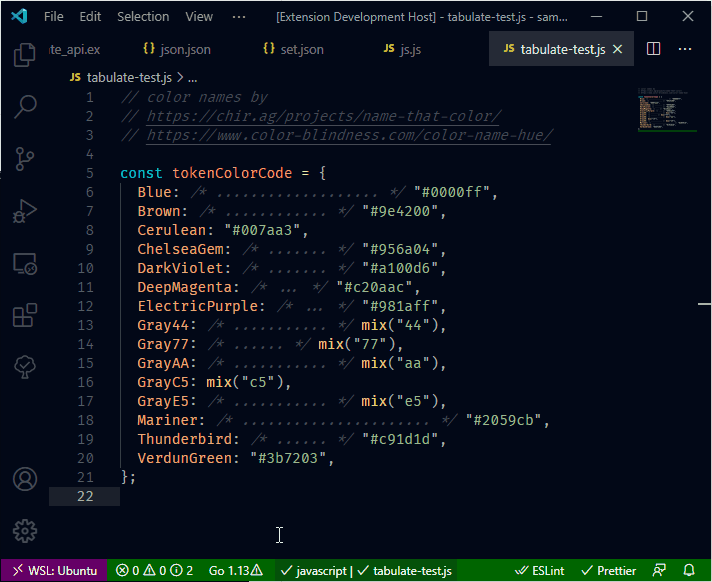Click the ChelseaGem property name
Viewport: 712px width, 582px height.
point(180,249)
